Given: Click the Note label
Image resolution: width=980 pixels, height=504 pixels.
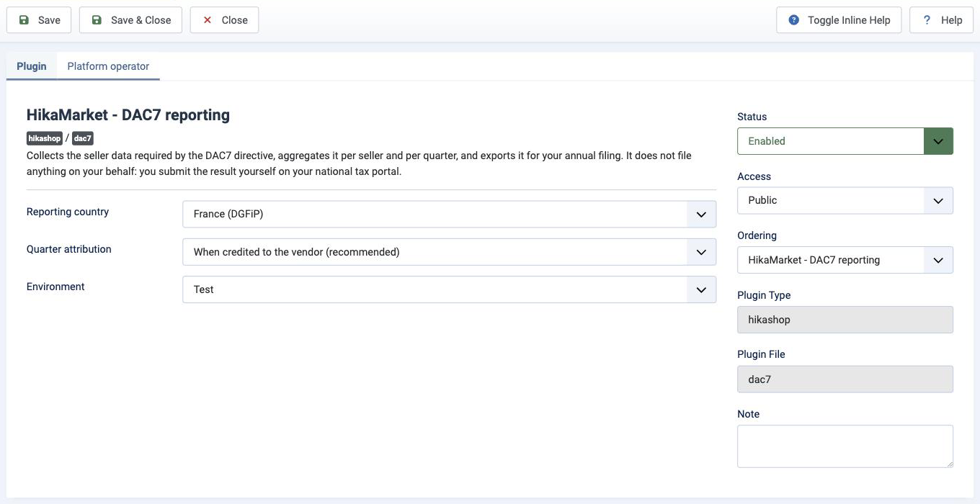Looking at the screenshot, I should click(x=748, y=414).
